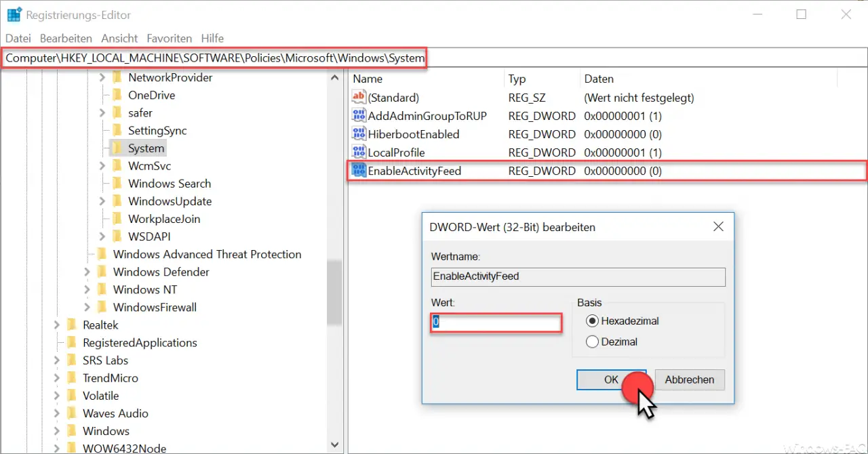Expand the NetworkProvider key
The width and height of the screenshot is (868, 454).
(102, 77)
